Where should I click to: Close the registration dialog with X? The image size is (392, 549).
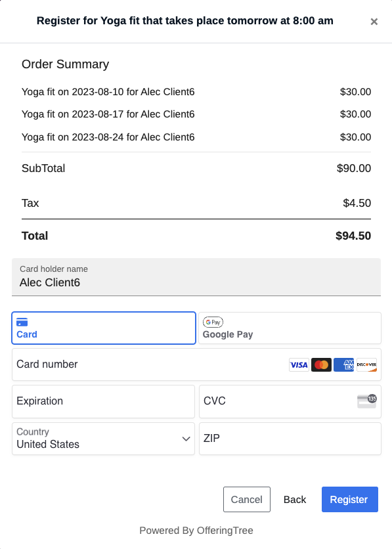(x=374, y=22)
